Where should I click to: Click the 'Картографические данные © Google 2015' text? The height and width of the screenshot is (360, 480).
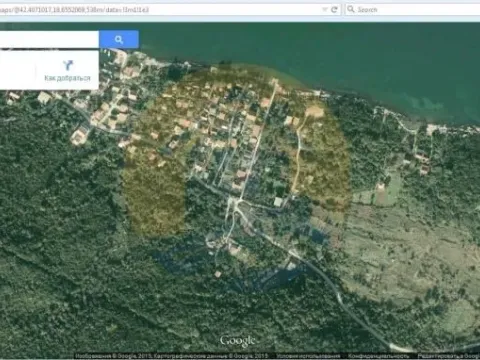point(211,356)
